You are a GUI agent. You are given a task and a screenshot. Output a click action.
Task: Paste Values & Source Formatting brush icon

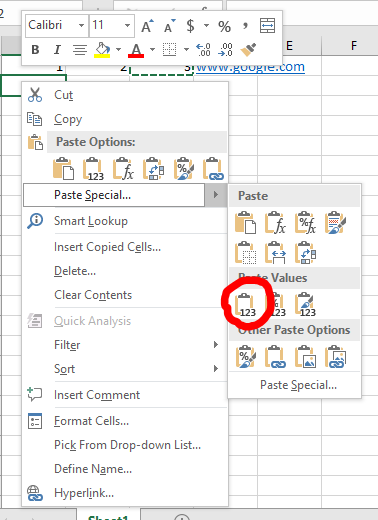pyautogui.click(x=305, y=304)
